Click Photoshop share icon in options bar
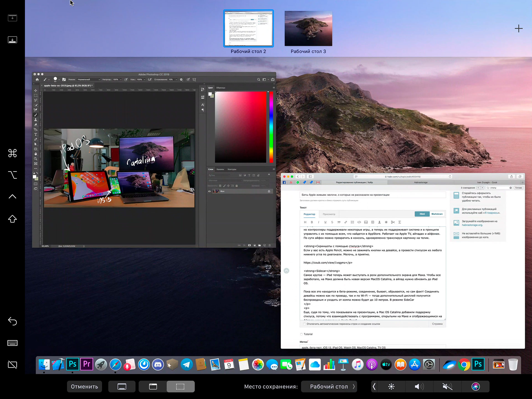 [x=273, y=80]
